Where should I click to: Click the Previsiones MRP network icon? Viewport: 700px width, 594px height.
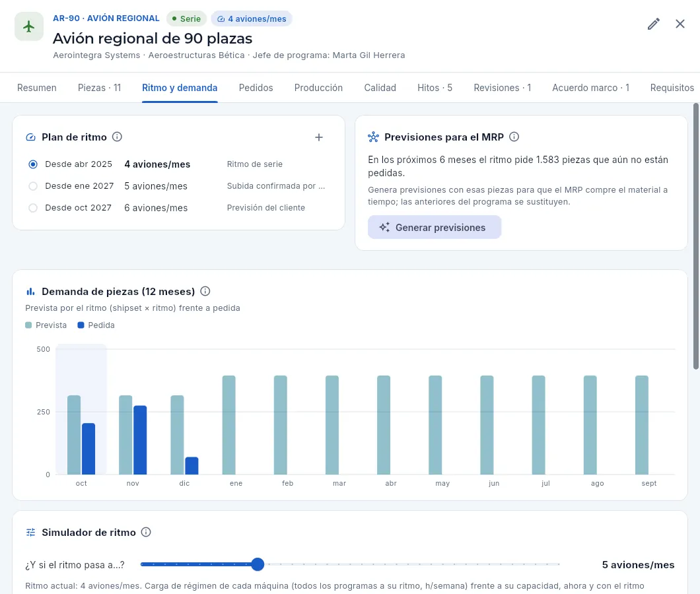(x=373, y=137)
